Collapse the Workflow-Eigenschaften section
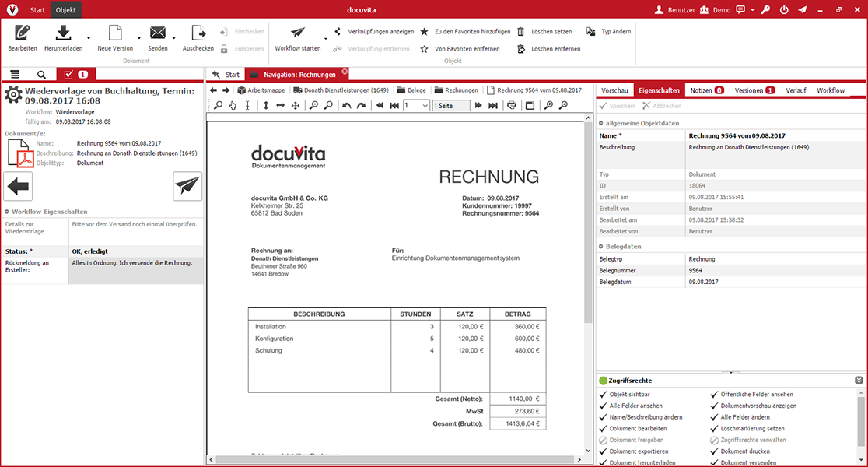The image size is (868, 467). coord(7,212)
